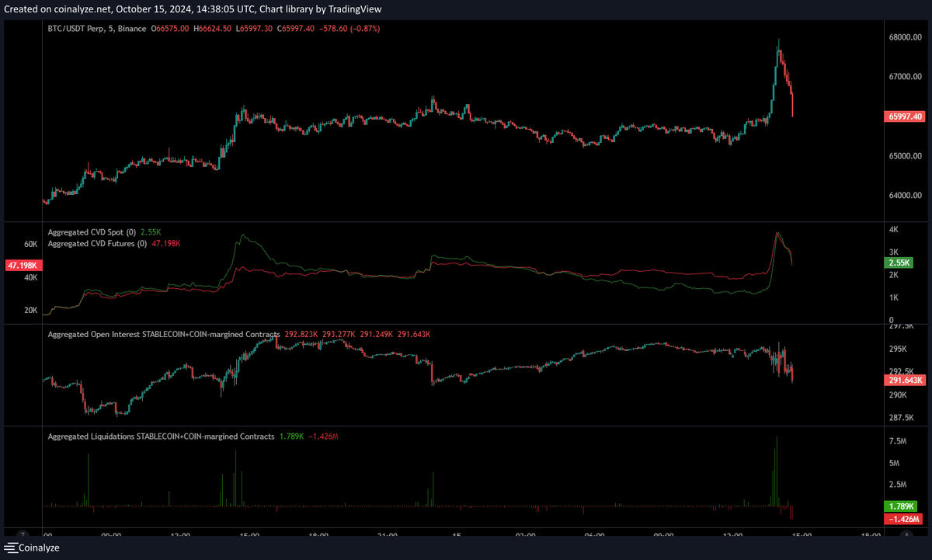Click the red 65997.40 price label

click(x=903, y=117)
